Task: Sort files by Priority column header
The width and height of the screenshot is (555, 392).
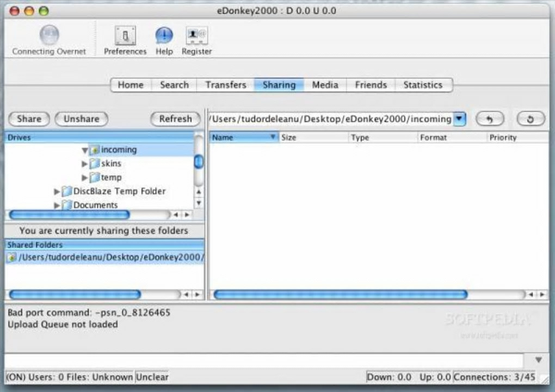Action: point(518,137)
